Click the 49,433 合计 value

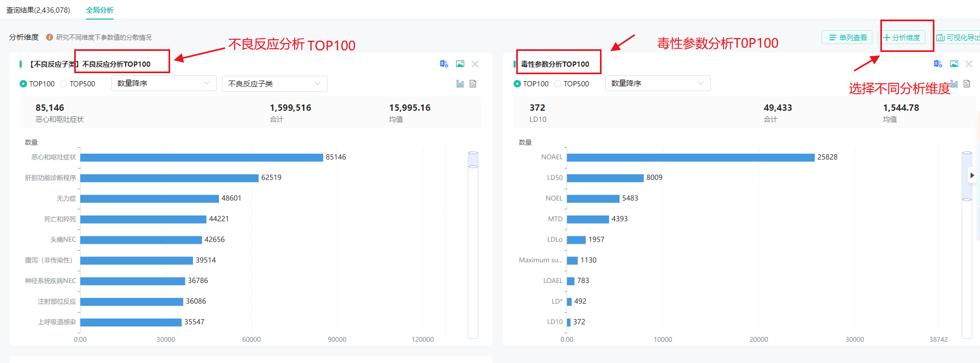click(778, 108)
